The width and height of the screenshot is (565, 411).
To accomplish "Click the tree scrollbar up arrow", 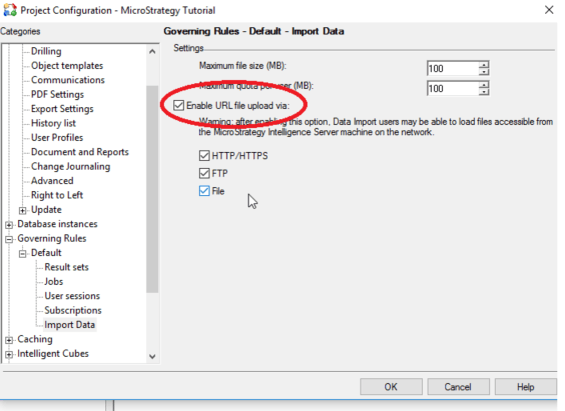I will click(152, 52).
